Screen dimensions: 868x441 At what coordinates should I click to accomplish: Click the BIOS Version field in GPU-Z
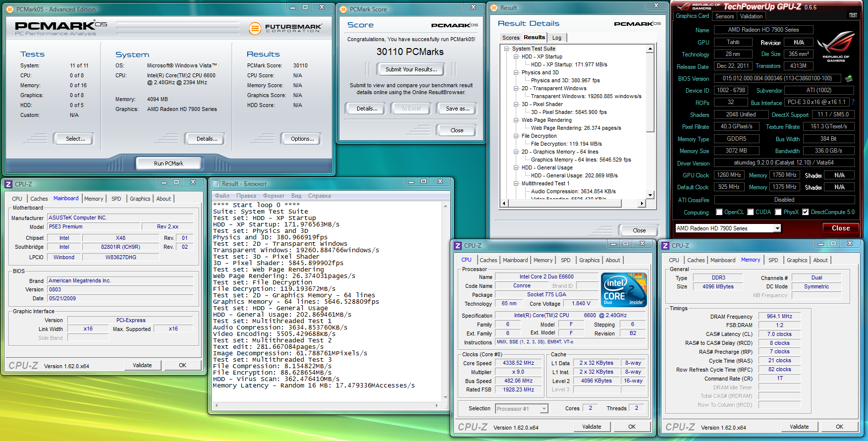(777, 78)
